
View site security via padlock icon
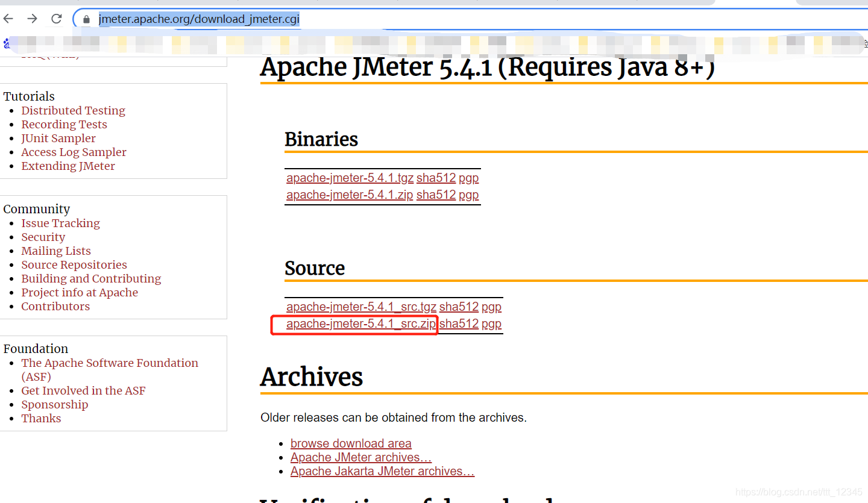click(x=86, y=19)
